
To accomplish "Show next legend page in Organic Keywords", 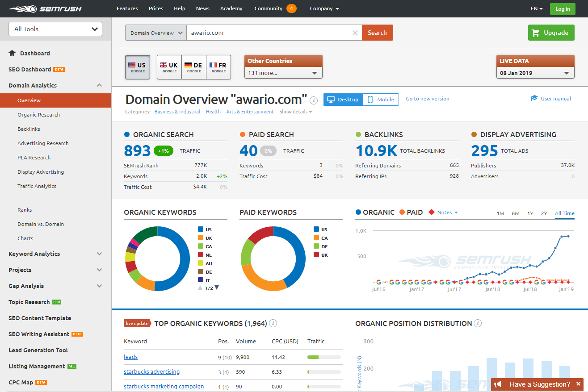I will (x=217, y=288).
